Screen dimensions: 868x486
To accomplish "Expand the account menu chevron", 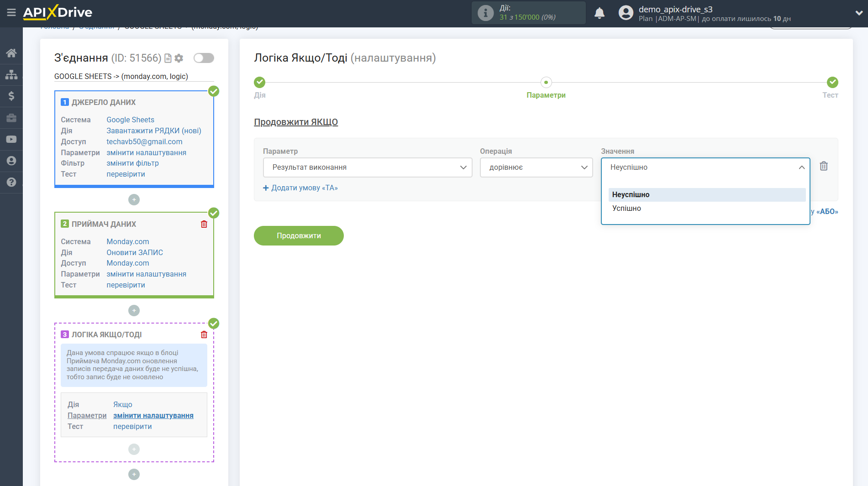I will [858, 13].
